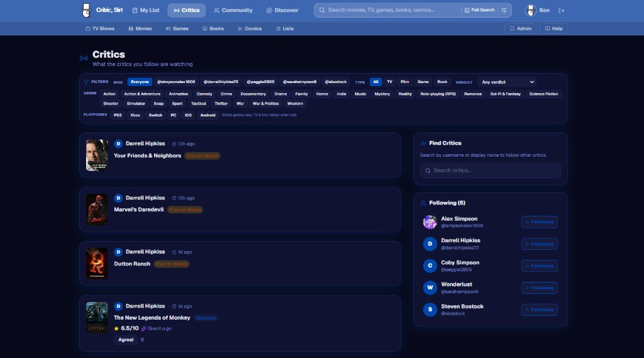The image size is (644, 358).
Task: Open the Any verdict dropdown
Action: (507, 82)
